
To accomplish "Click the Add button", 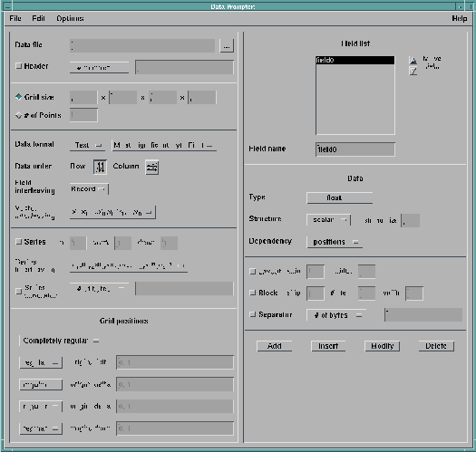I will click(x=274, y=346).
